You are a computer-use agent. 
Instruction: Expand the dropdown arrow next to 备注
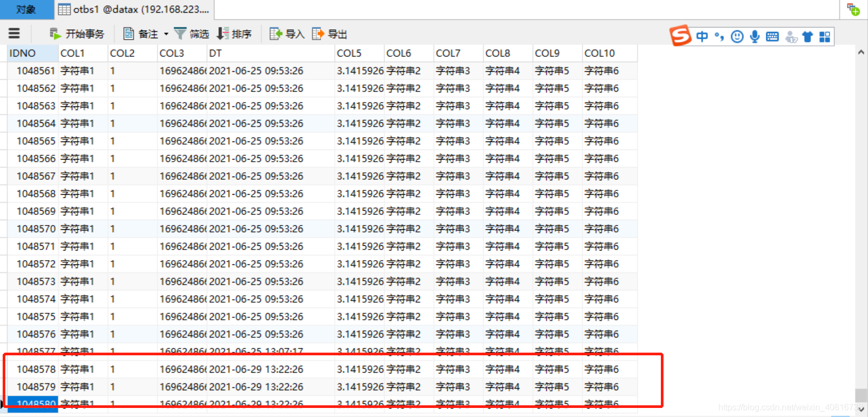pyautogui.click(x=166, y=34)
